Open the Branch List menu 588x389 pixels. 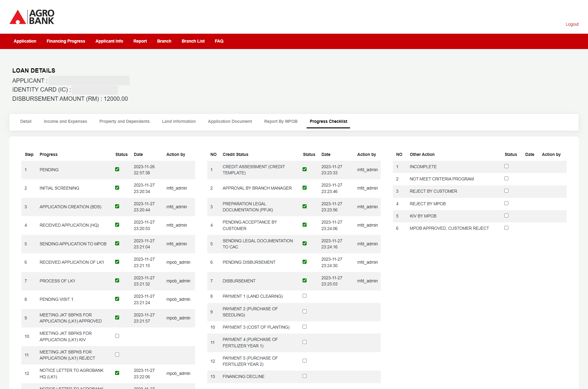click(193, 41)
